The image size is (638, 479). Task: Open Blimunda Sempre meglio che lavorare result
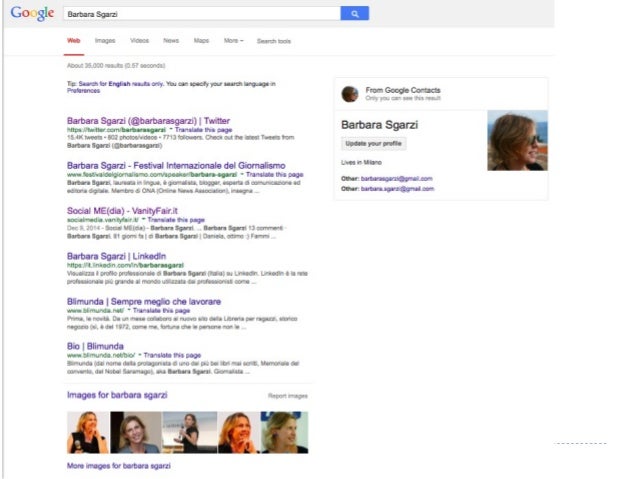pos(144,302)
